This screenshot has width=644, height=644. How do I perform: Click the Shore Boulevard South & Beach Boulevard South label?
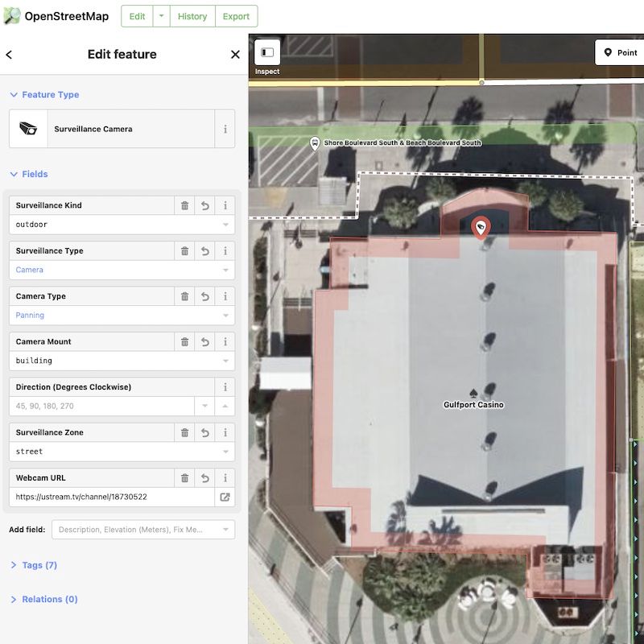(402, 142)
